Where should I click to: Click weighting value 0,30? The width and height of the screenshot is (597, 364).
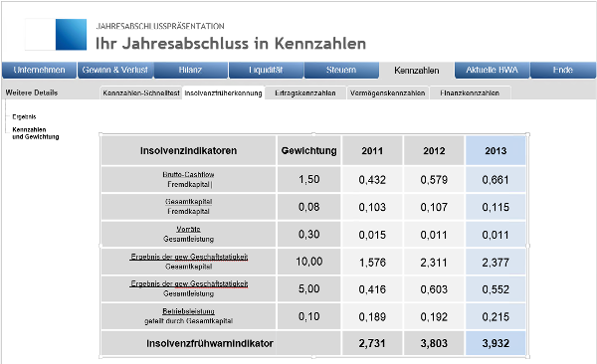(x=308, y=234)
